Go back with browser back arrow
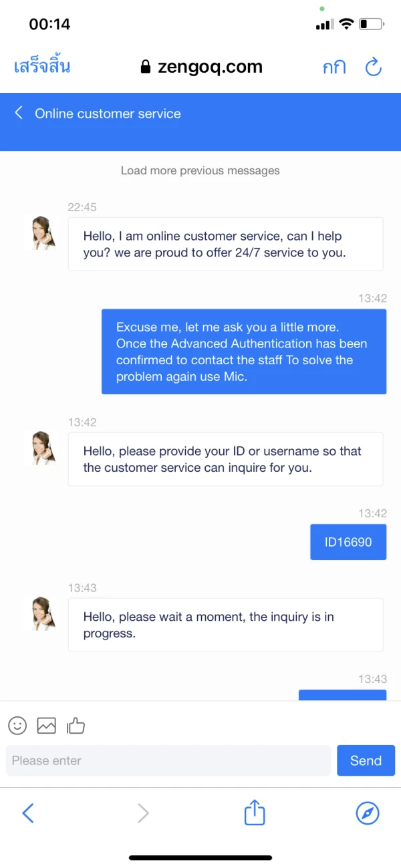This screenshot has width=401, height=868. click(x=28, y=813)
